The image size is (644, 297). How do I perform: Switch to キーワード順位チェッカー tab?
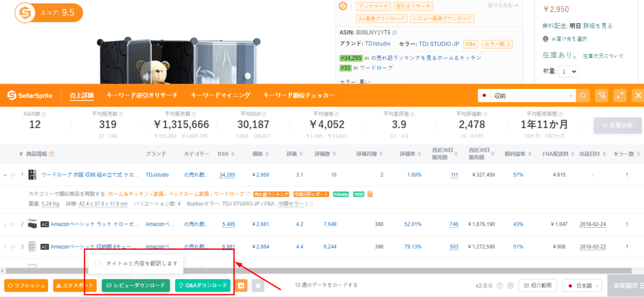click(x=299, y=95)
